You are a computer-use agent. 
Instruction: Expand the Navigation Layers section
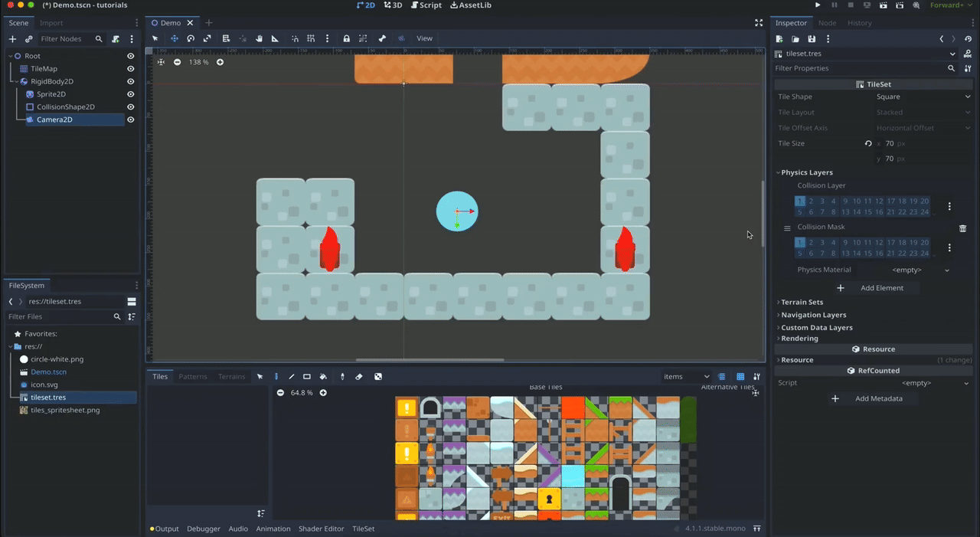click(x=812, y=315)
